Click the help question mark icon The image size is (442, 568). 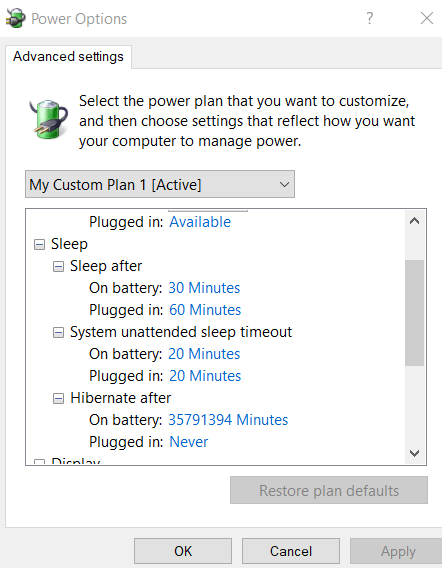pyautogui.click(x=369, y=18)
